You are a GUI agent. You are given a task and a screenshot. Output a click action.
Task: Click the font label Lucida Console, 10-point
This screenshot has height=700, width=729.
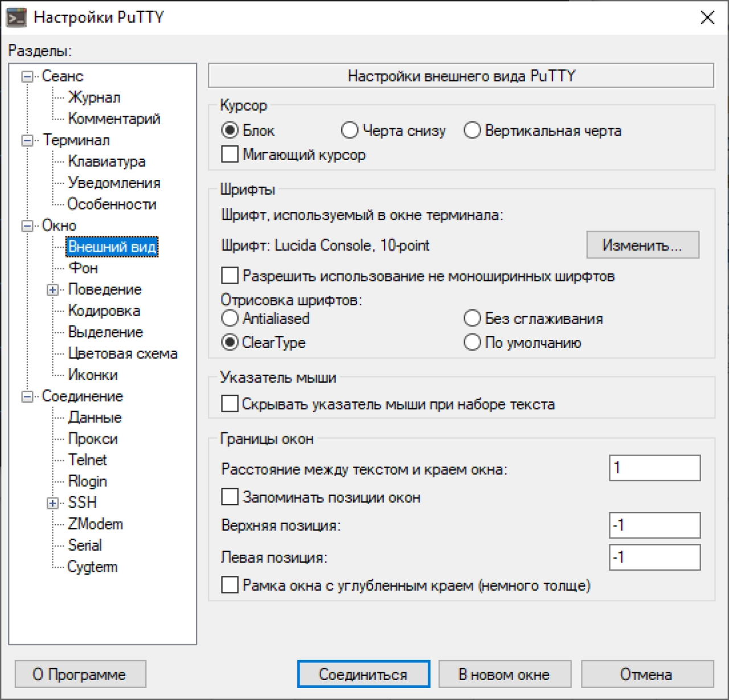point(352,245)
